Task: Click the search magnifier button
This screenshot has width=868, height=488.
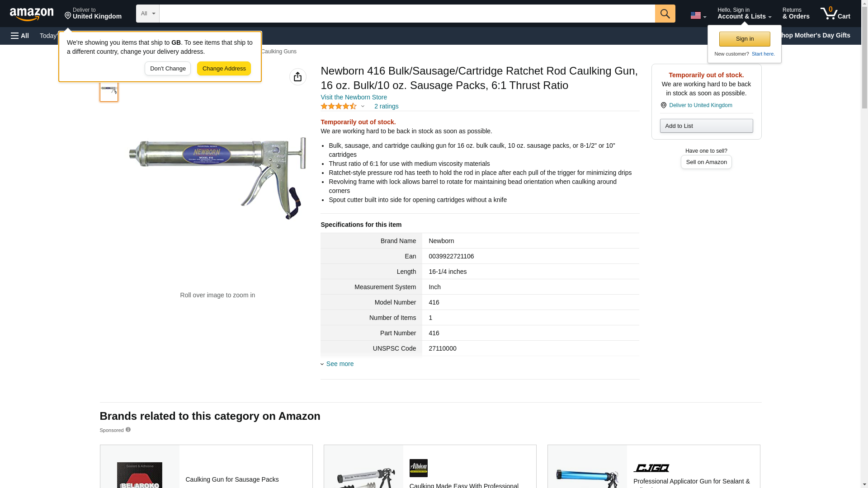Action: pos(665,14)
